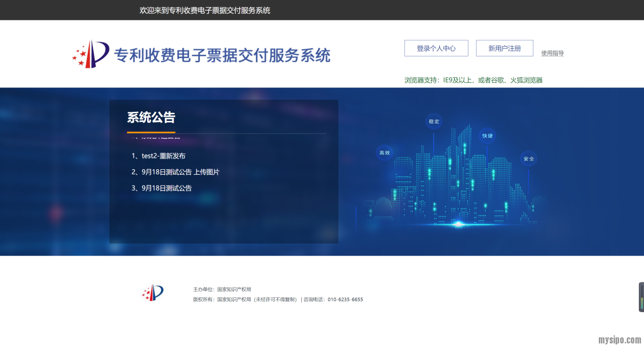644x347 pixels.
Task: Click the 安全 circular badge
Action: 528,159
